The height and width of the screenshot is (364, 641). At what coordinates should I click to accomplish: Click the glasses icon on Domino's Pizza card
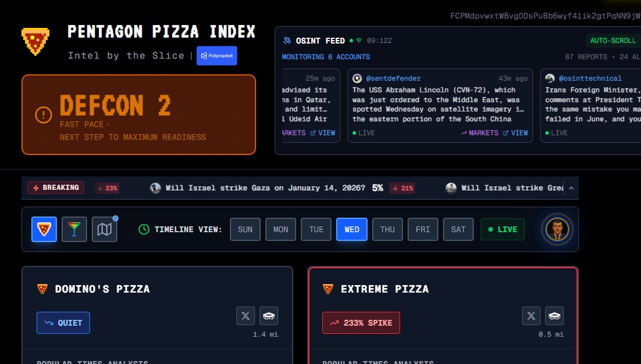click(x=269, y=316)
